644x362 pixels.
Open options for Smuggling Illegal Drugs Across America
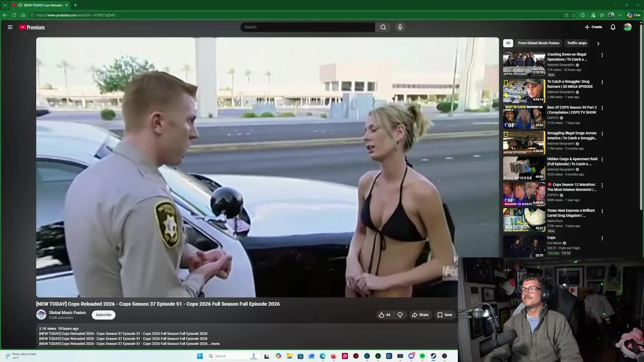click(x=602, y=134)
